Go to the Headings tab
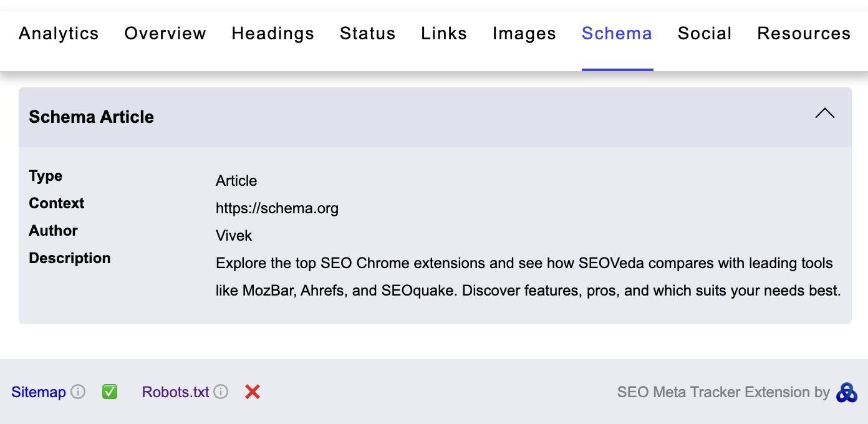 (273, 34)
